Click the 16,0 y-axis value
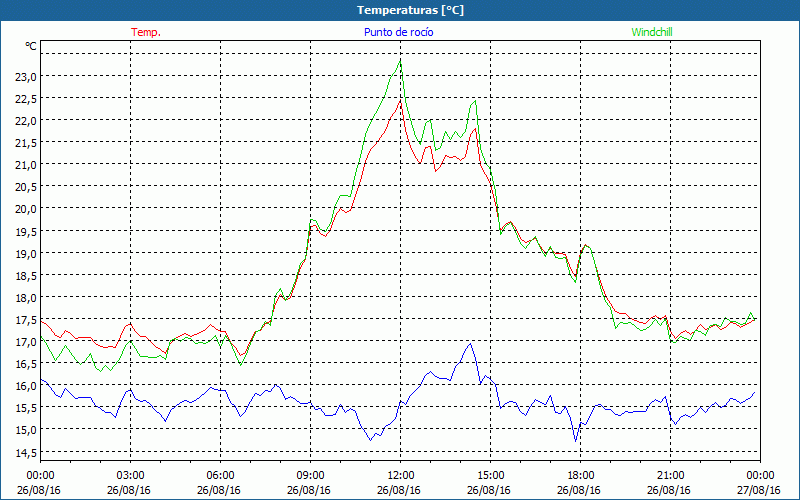800x500 pixels. pos(26,386)
